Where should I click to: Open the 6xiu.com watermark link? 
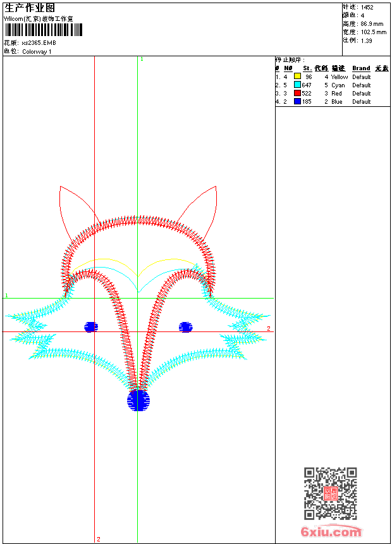(x=331, y=531)
